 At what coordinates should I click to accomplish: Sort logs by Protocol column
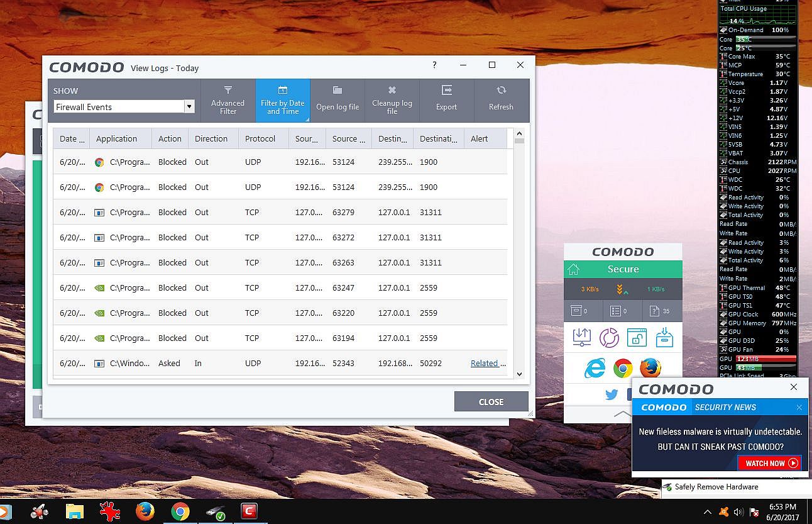[x=263, y=139]
